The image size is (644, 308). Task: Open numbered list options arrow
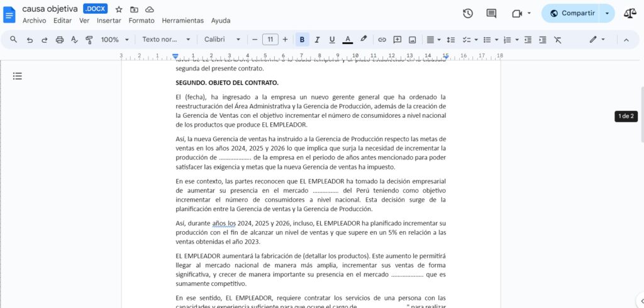[517, 40]
